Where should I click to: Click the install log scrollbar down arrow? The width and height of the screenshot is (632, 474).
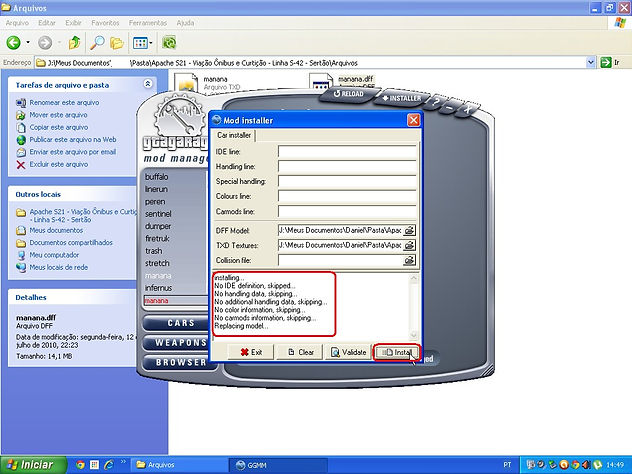414,335
